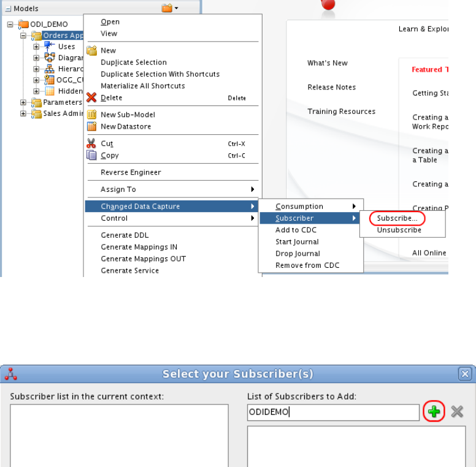Viewport: 476px width, 467px height.
Task: Click Subscribe... in the submenu
Action: [397, 218]
